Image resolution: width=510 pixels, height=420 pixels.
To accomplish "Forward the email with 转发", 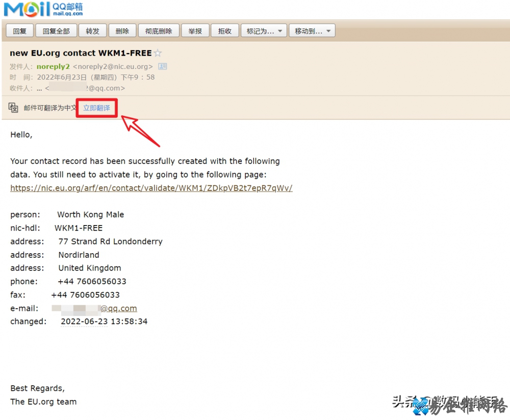I will 92,31.
